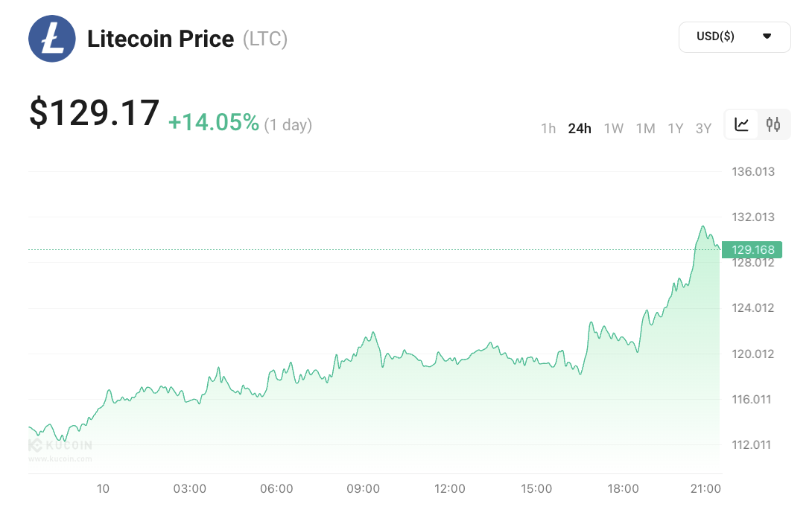Click the Litecoin logo icon
This screenshot has width=812, height=530.
[x=52, y=38]
